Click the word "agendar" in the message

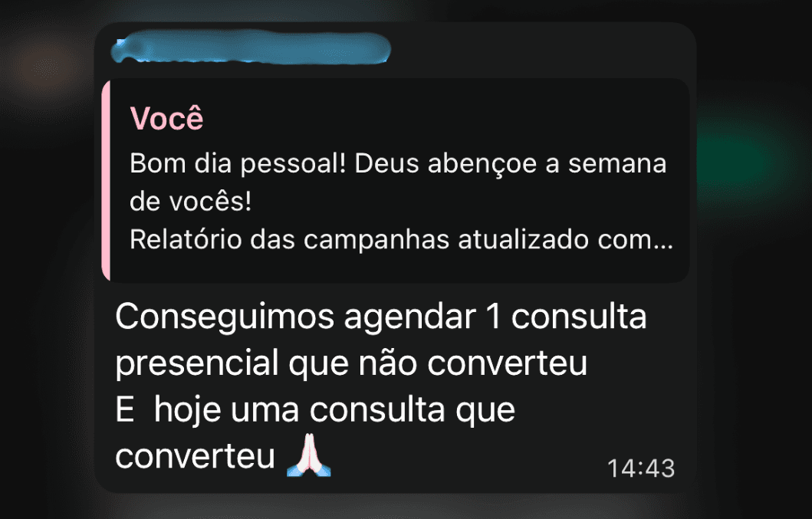tap(410, 317)
